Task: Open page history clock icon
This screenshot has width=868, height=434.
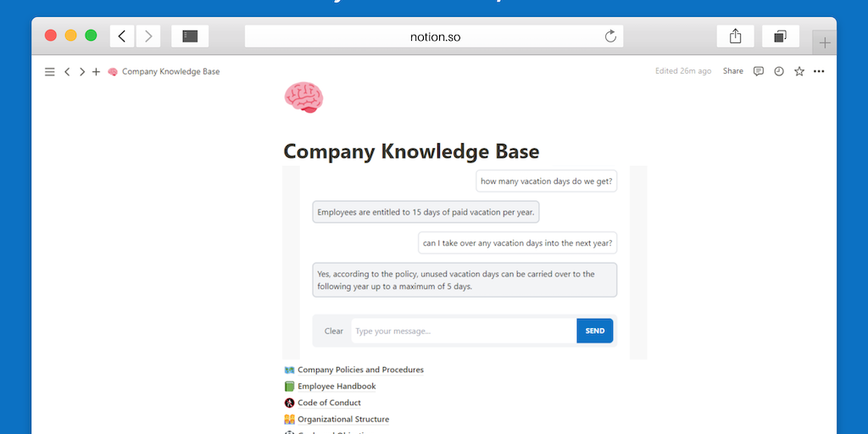Action: (x=779, y=71)
